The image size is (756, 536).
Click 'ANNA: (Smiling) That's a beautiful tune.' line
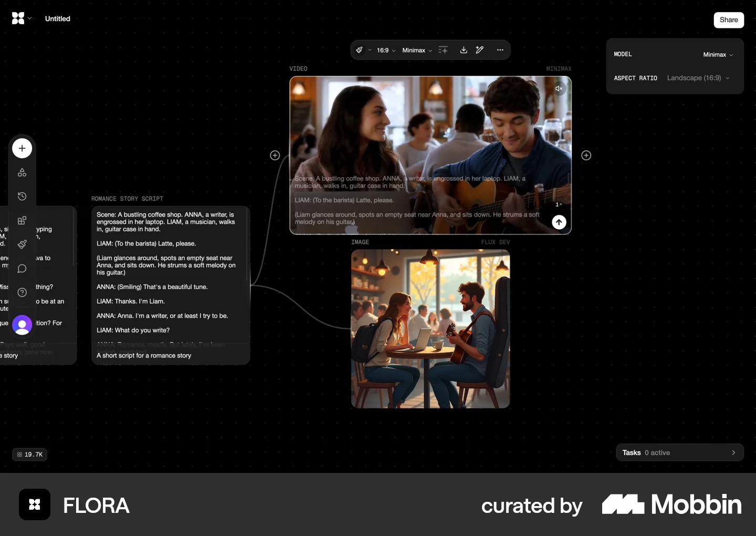click(x=152, y=287)
